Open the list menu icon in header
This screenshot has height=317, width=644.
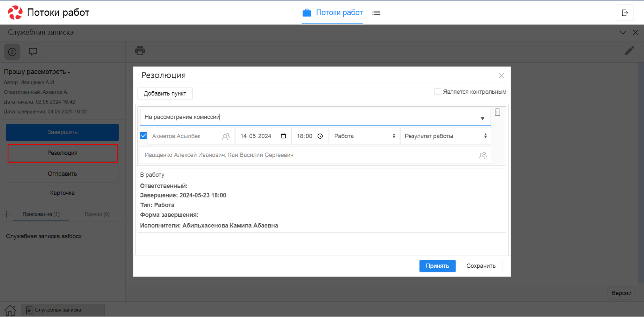[376, 13]
